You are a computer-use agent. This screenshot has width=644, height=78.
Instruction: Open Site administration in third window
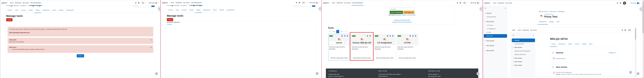[357, 3]
